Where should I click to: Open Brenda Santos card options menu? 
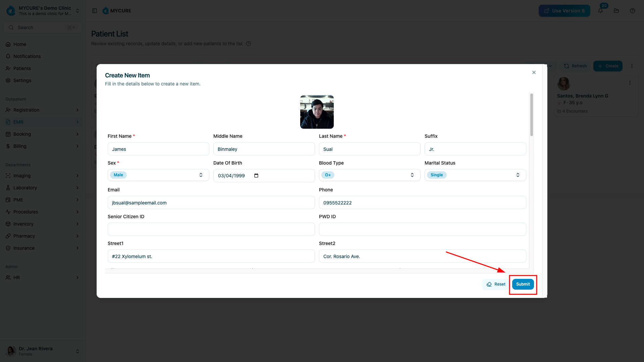[630, 83]
